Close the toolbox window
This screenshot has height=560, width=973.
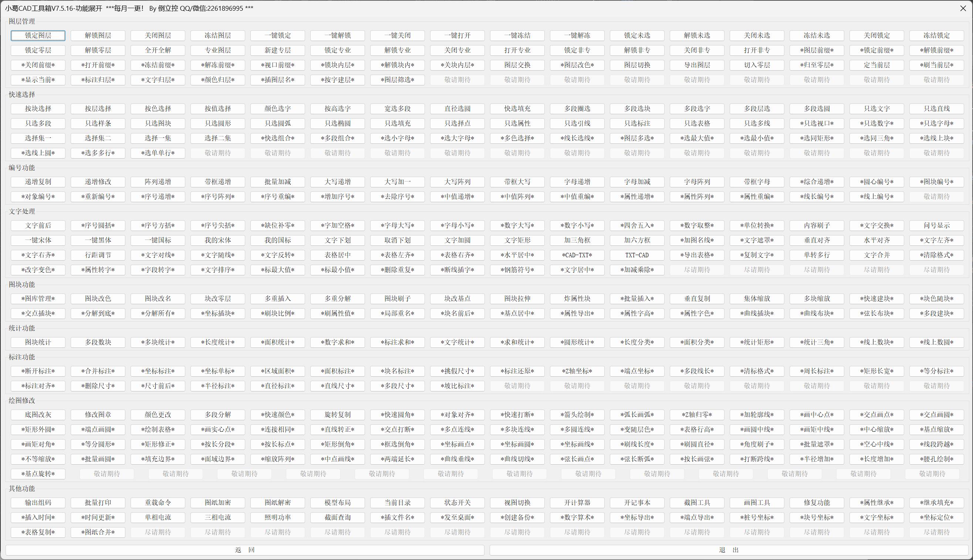click(x=963, y=8)
